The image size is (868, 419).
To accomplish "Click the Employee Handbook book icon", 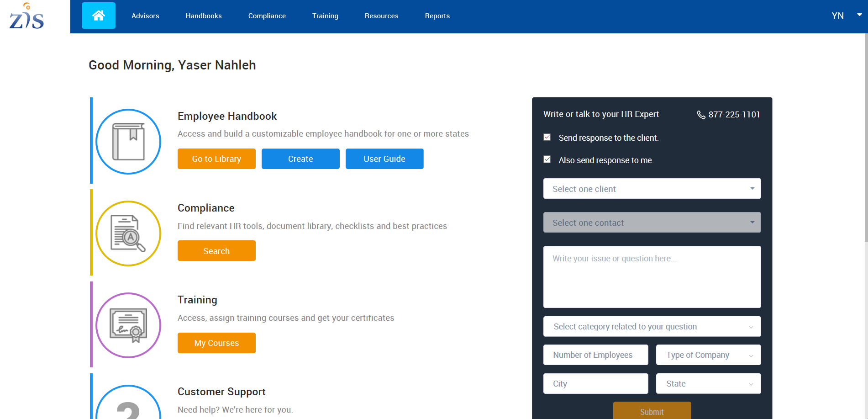I will click(x=128, y=142).
